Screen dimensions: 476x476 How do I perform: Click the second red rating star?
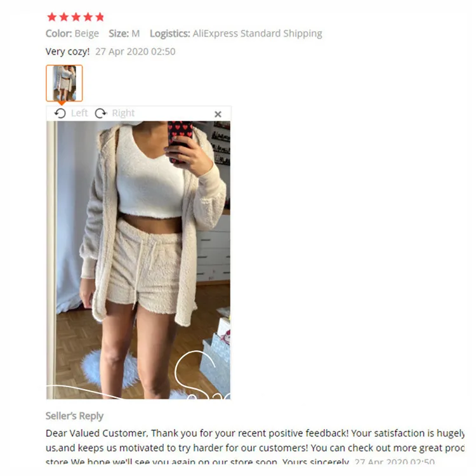point(63,17)
